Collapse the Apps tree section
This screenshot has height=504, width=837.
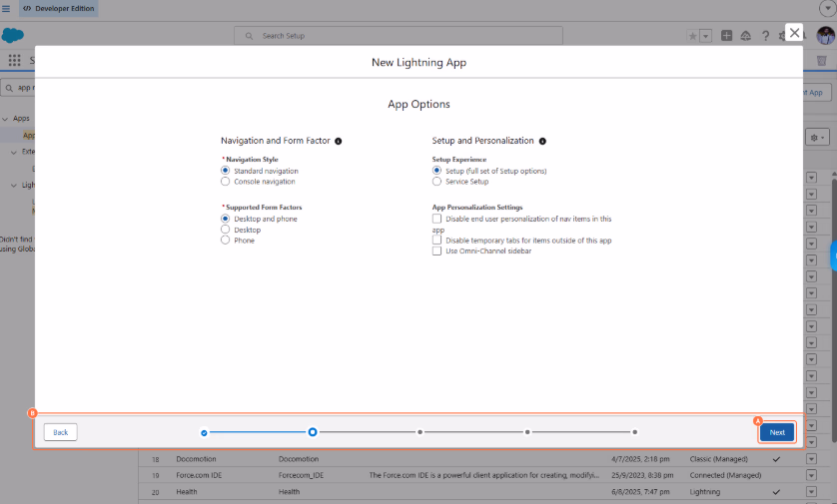[5, 119]
